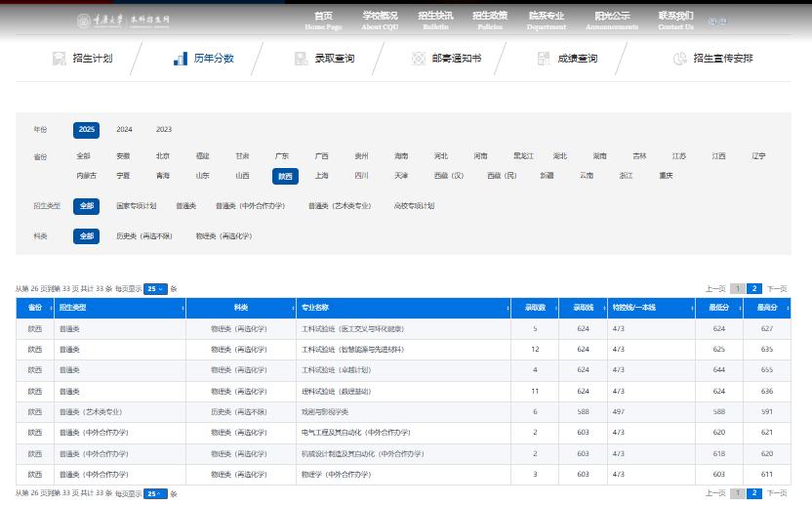Click the 邮寄通知书 icon
The height and width of the screenshot is (507, 812).
419,59
